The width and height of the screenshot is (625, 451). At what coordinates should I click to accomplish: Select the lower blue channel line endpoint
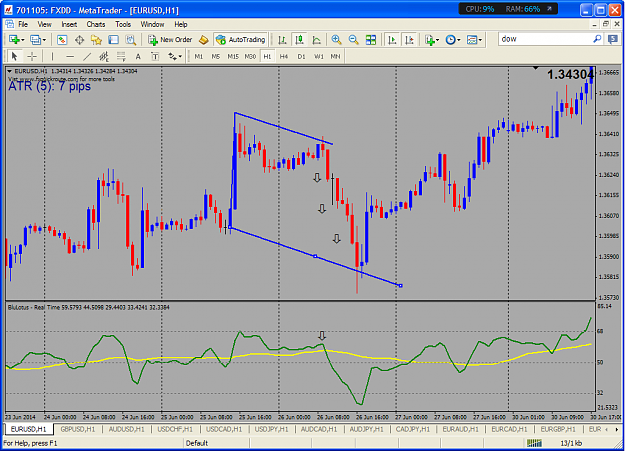[x=401, y=286]
